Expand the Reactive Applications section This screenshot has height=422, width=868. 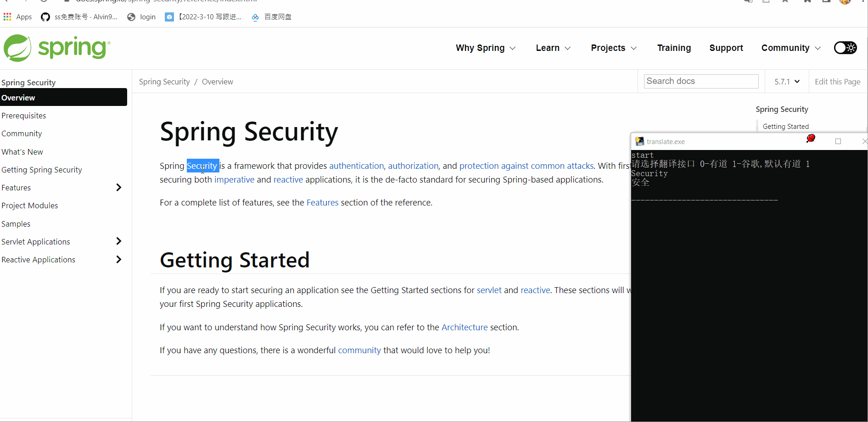click(x=119, y=259)
